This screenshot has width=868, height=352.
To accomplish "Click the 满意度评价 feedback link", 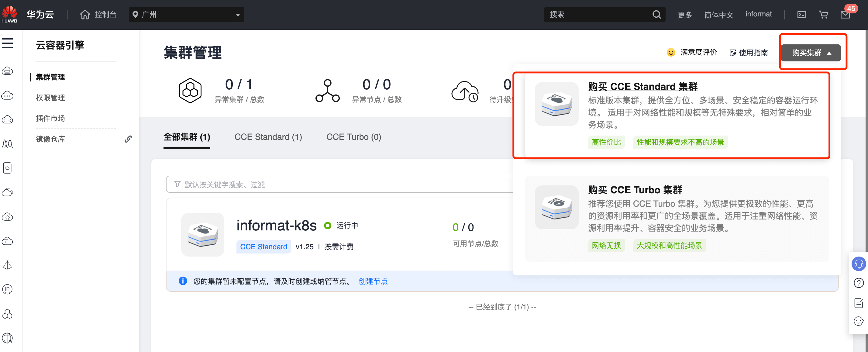I will [691, 52].
